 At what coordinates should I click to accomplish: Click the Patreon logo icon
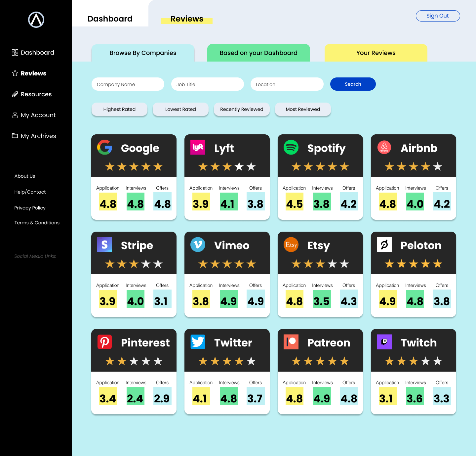click(291, 342)
